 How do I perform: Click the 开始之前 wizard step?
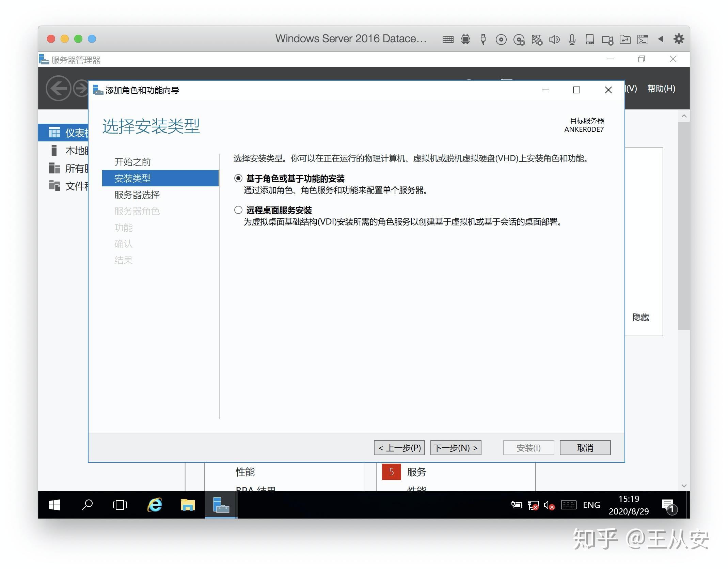(133, 162)
